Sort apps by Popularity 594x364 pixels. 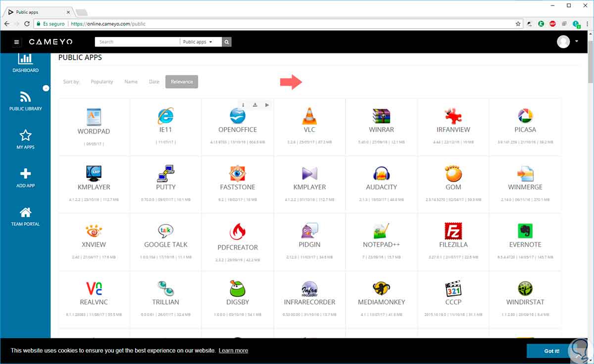(x=102, y=82)
